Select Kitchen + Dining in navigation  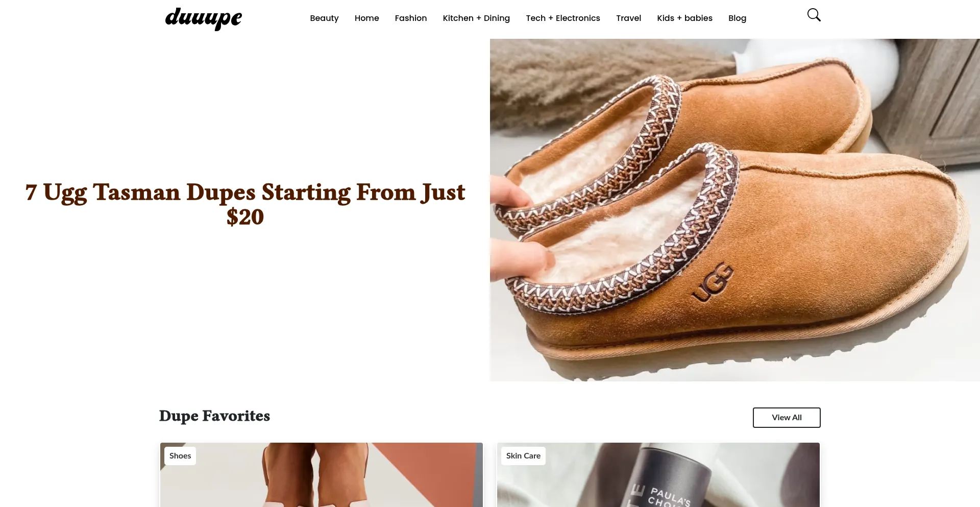click(476, 18)
